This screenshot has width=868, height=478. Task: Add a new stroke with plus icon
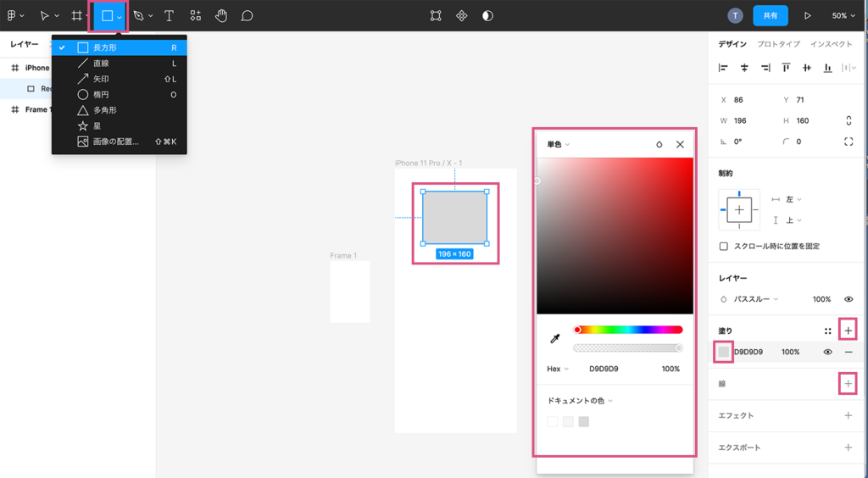(x=848, y=384)
